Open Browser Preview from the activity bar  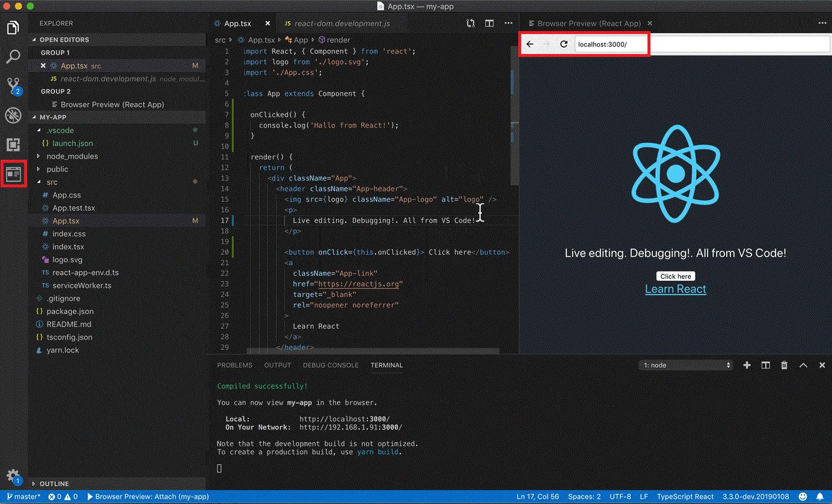pos(13,173)
